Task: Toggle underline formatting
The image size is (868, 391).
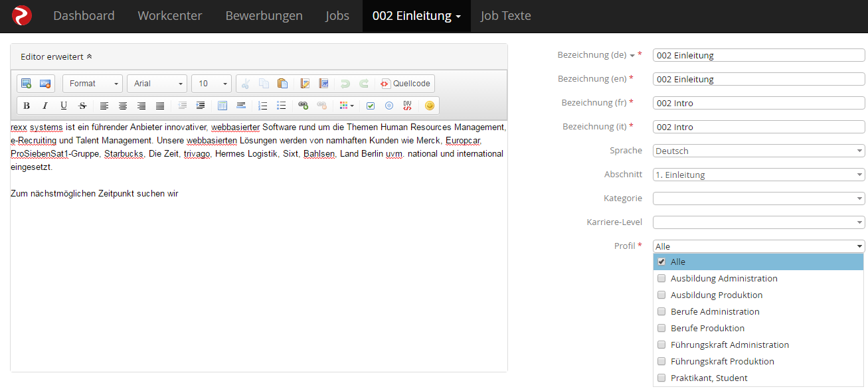Action: (x=64, y=106)
